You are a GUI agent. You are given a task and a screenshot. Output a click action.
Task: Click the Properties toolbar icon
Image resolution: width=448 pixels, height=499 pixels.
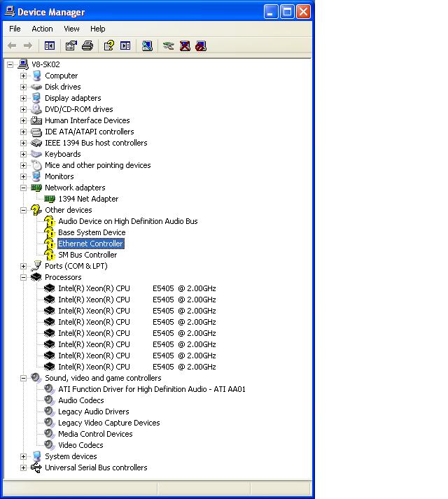pos(71,46)
